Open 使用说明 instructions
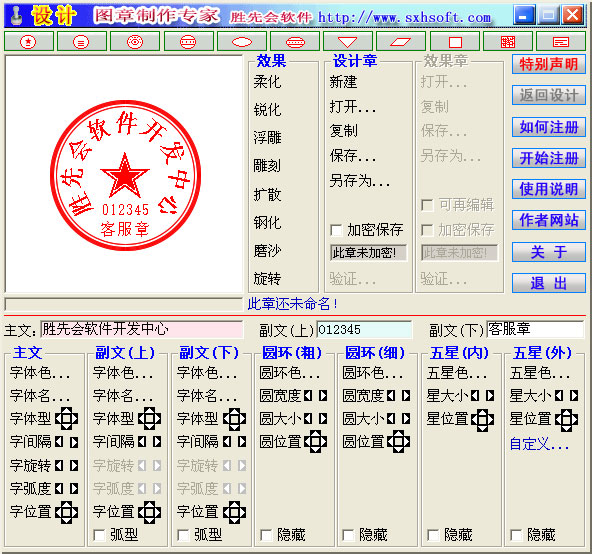Viewport: 592px width, 554px height. tap(549, 189)
